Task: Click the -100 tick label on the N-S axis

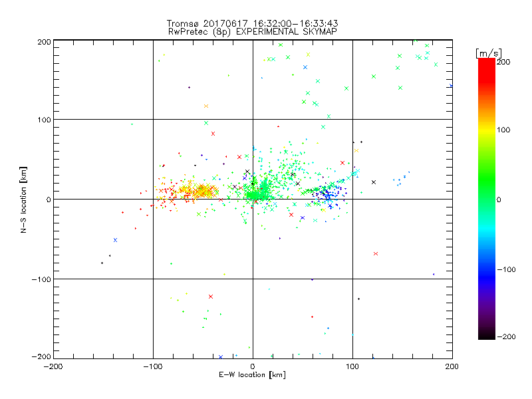Action: 41,279
